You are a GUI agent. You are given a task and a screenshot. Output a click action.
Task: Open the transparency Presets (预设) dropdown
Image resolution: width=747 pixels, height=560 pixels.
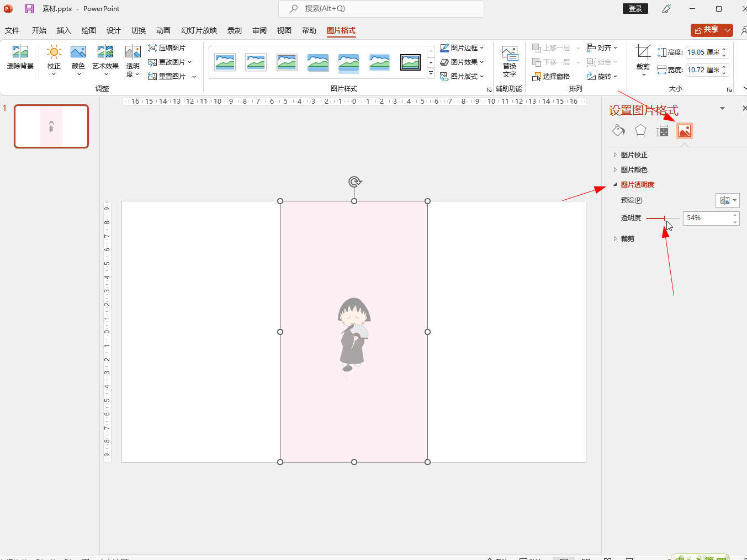pos(727,200)
